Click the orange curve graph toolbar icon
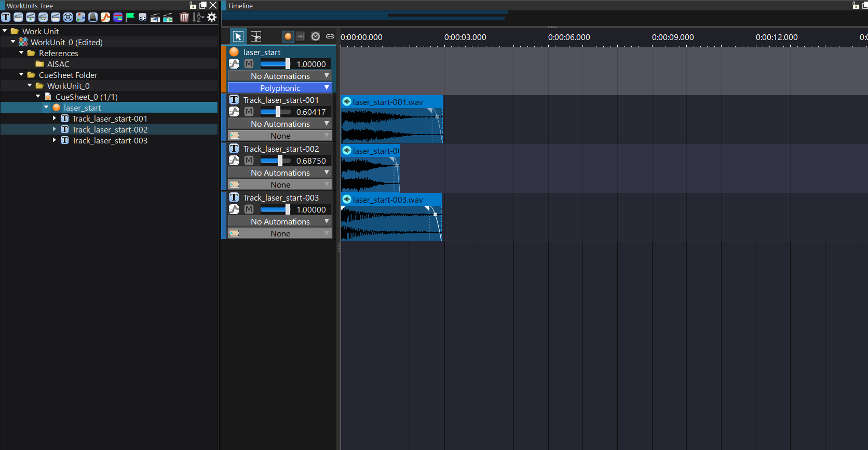Screen dimensions: 868x450 point(105,17)
